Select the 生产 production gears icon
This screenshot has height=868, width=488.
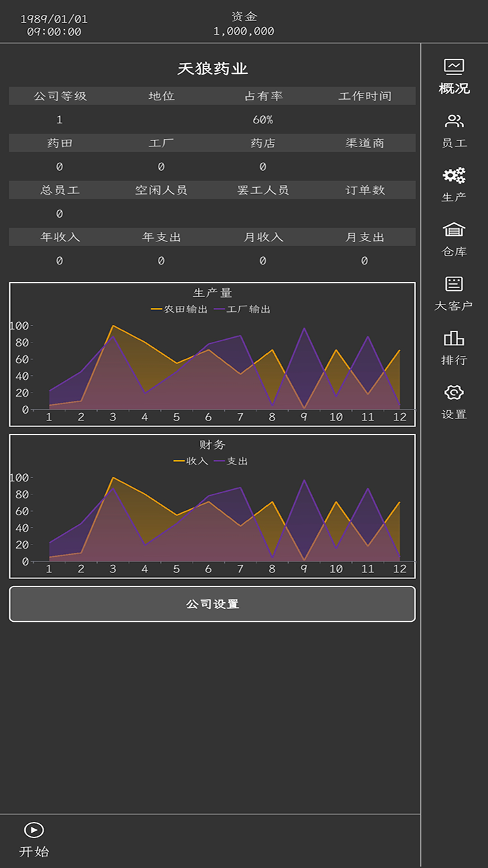454,176
